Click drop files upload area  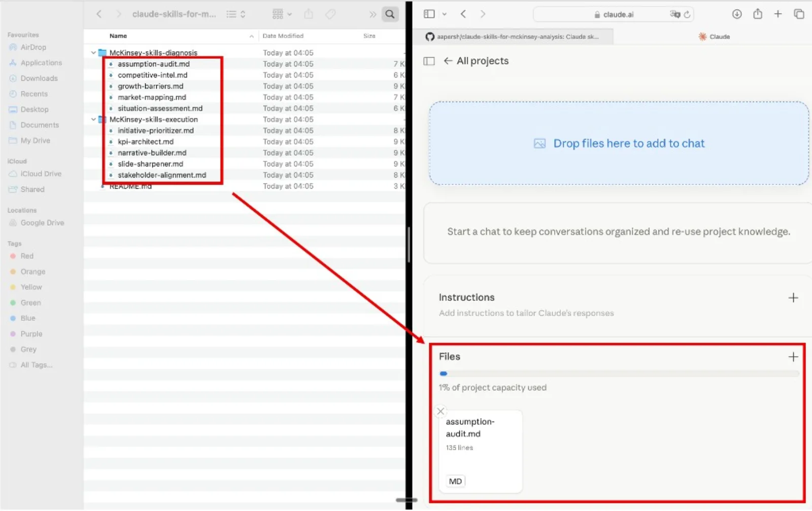coord(619,144)
